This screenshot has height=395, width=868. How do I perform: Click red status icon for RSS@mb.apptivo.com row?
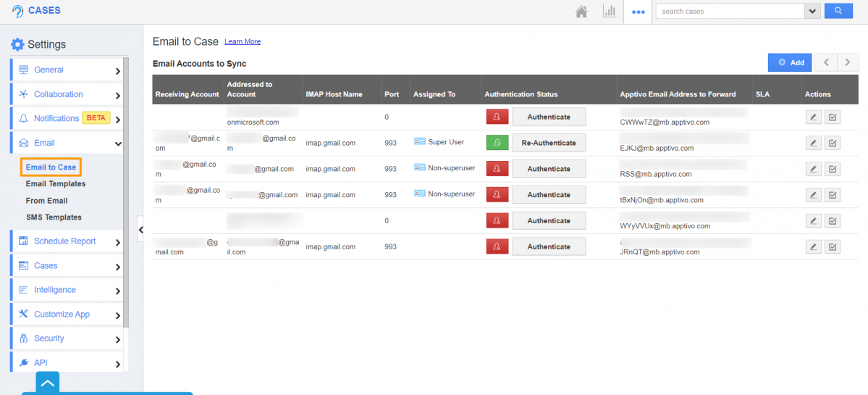click(497, 169)
